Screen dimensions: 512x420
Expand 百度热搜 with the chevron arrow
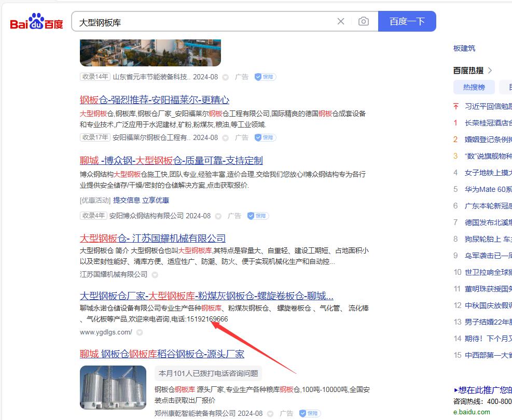(490, 71)
